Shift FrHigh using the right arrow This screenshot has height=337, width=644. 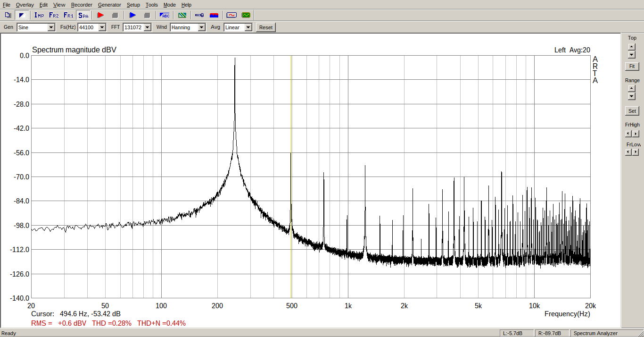[x=636, y=134]
